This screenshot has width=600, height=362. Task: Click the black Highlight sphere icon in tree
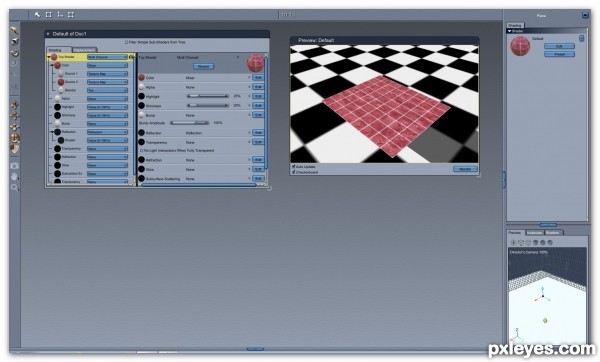tap(57, 107)
